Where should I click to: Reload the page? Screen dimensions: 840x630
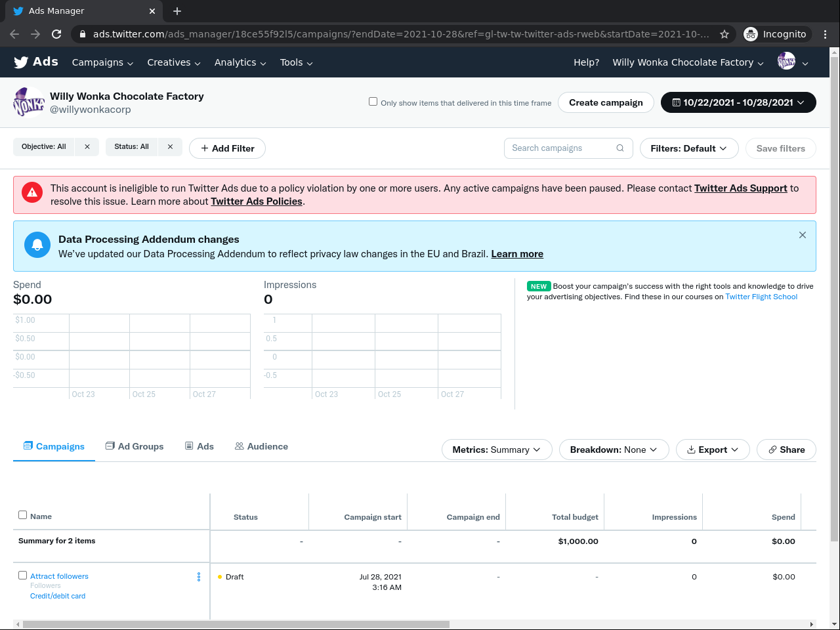(56, 34)
